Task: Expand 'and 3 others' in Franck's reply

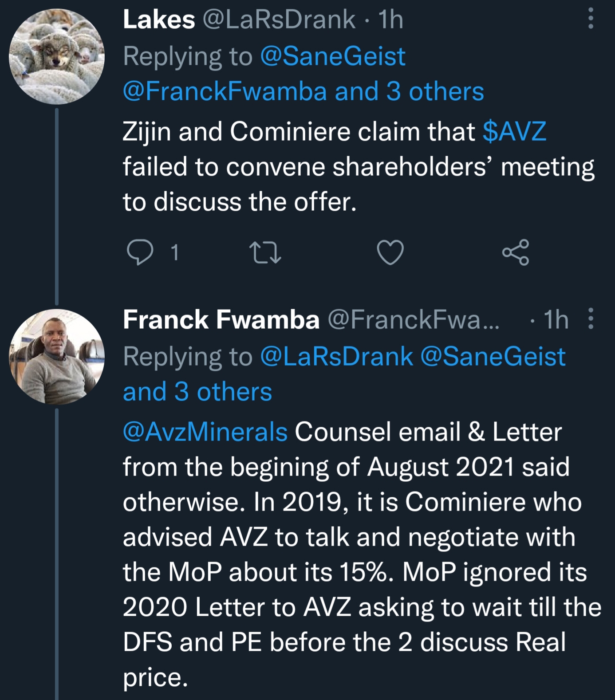Action: pyautogui.click(x=197, y=392)
